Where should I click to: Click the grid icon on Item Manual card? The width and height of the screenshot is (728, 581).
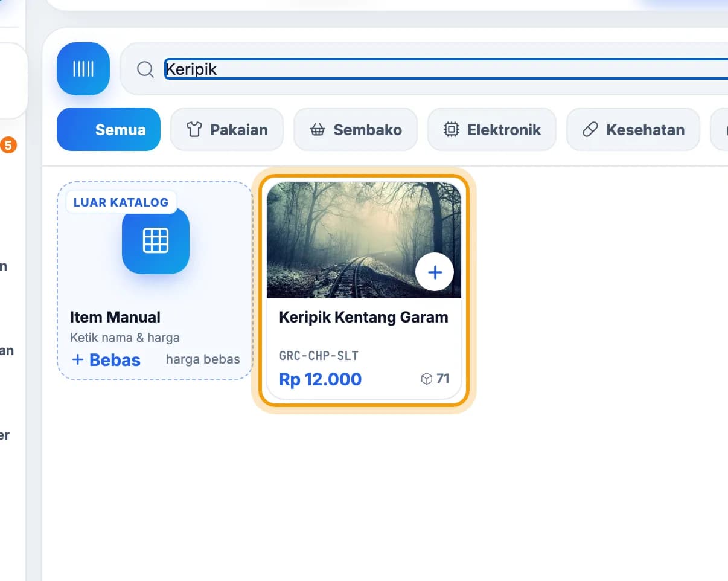click(156, 240)
